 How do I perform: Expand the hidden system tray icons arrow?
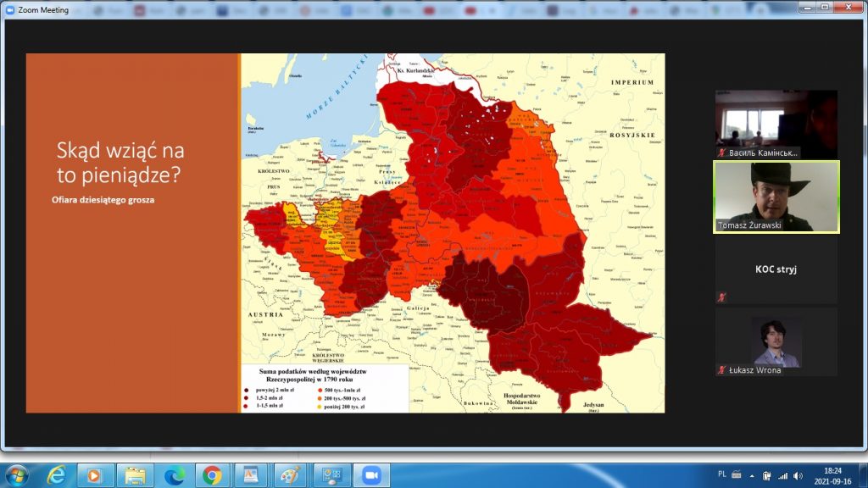(x=752, y=475)
